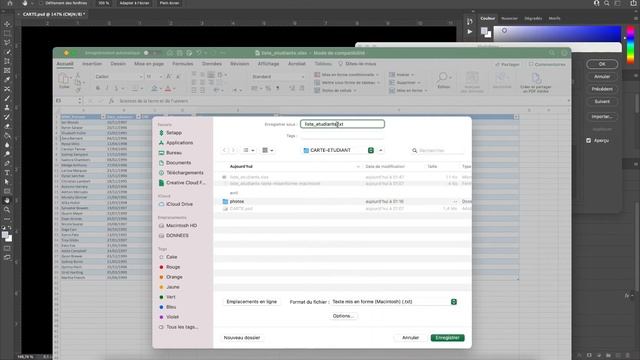Viewport: 640px width, 360px height.
Task: Select the Hand tool in toolbox
Action: (7, 200)
